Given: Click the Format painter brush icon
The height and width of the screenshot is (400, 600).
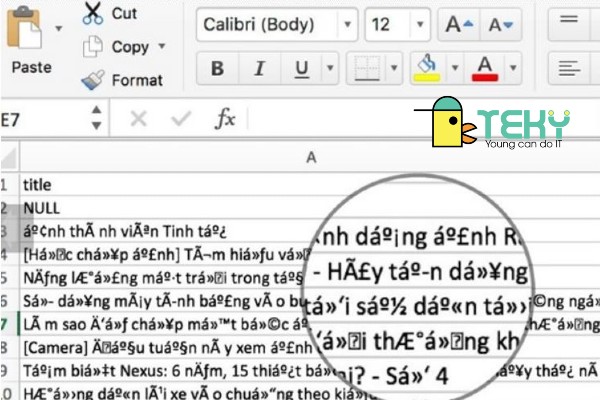Looking at the screenshot, I should [93, 80].
